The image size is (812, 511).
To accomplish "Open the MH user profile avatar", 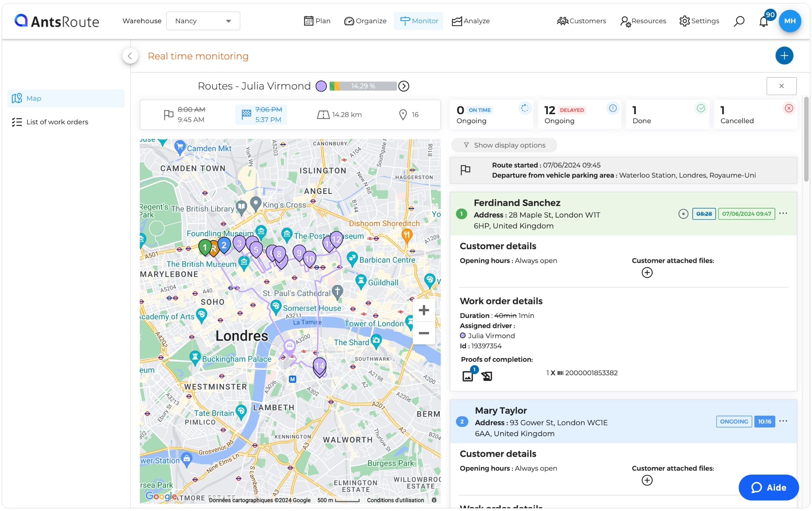I will 790,21.
